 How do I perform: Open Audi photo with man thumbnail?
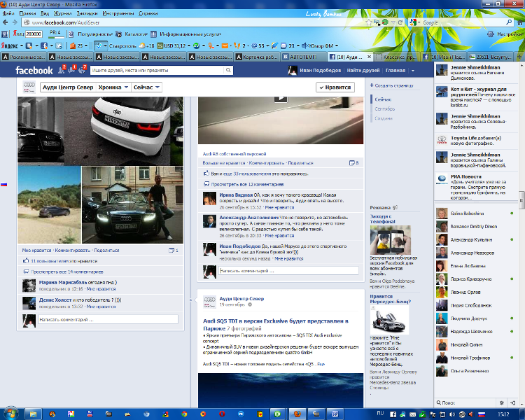[132, 204]
